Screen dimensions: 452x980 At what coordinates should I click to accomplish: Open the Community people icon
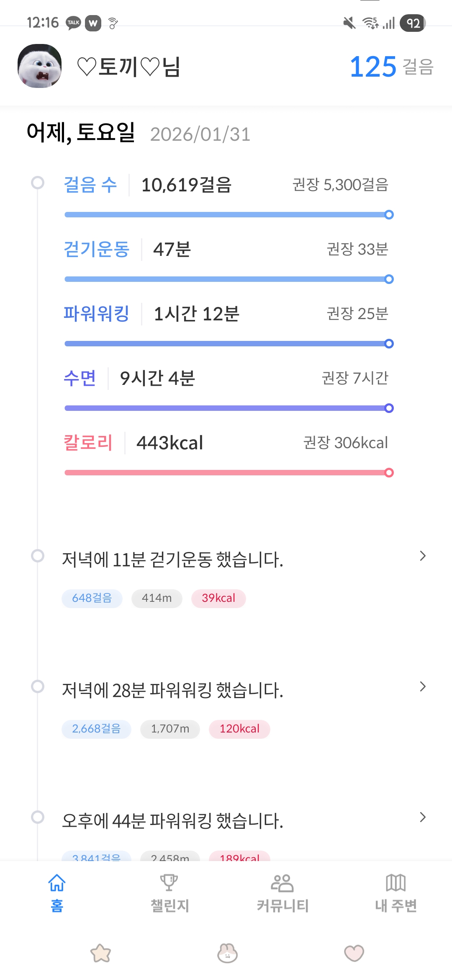pos(282,883)
